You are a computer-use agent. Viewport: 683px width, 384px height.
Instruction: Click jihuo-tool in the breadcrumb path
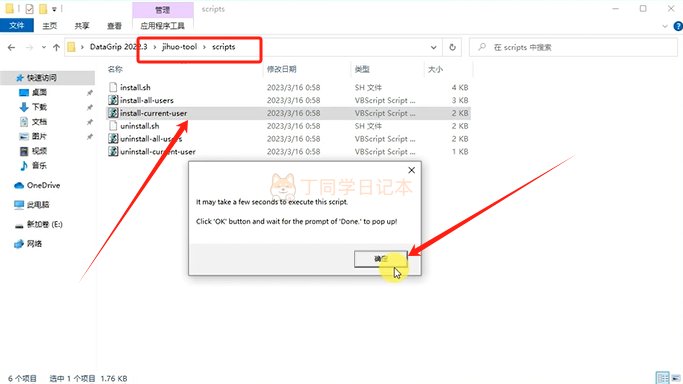(x=179, y=47)
